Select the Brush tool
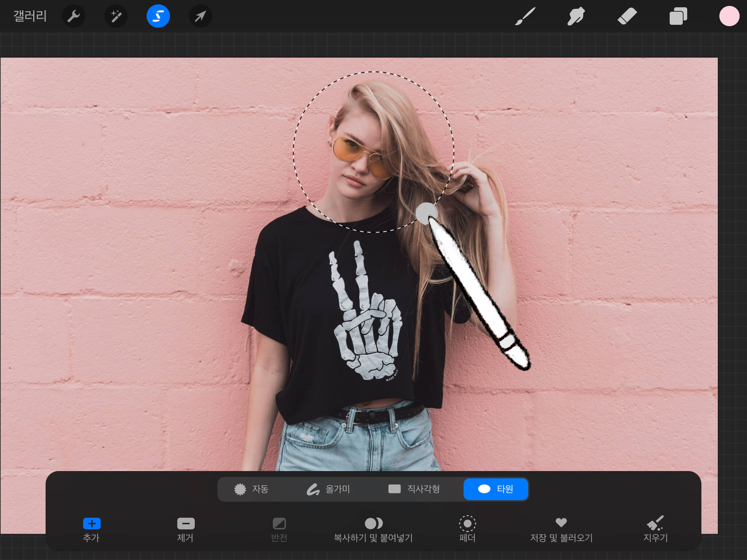This screenshot has width=747, height=560. click(x=525, y=16)
